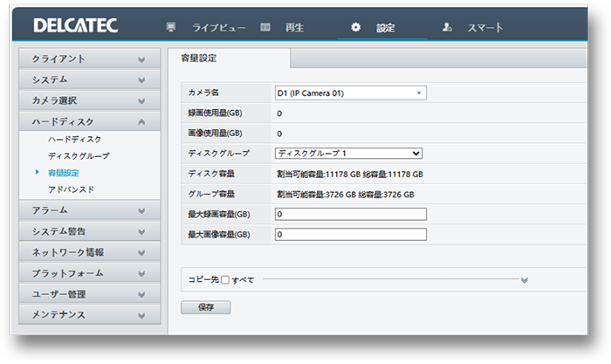Open the camera name dropdown
611x364 pixels.
pyautogui.click(x=350, y=93)
